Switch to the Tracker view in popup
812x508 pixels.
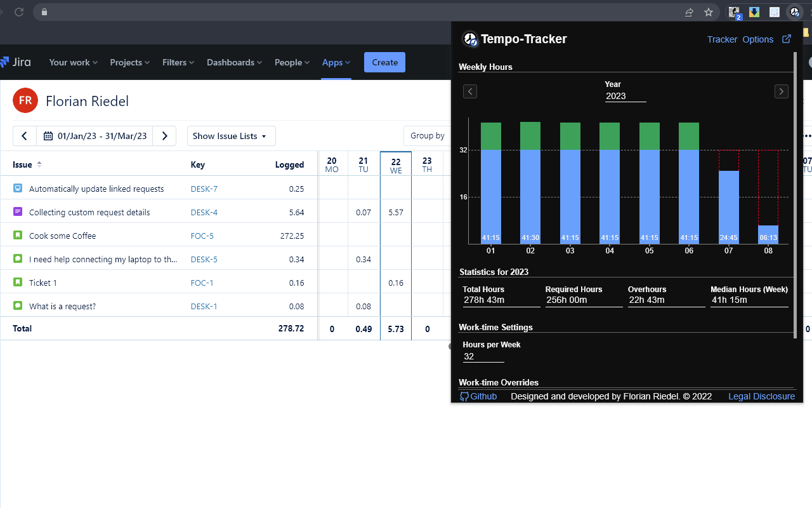point(722,39)
